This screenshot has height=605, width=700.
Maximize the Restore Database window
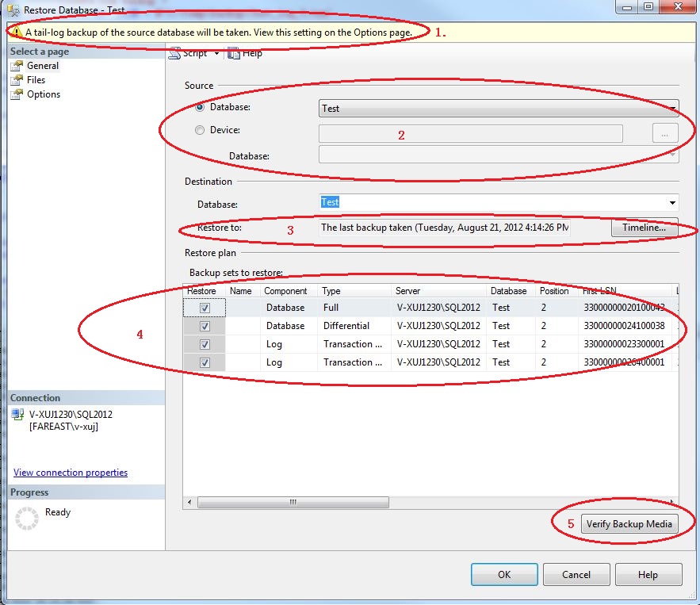pyautogui.click(x=648, y=6)
